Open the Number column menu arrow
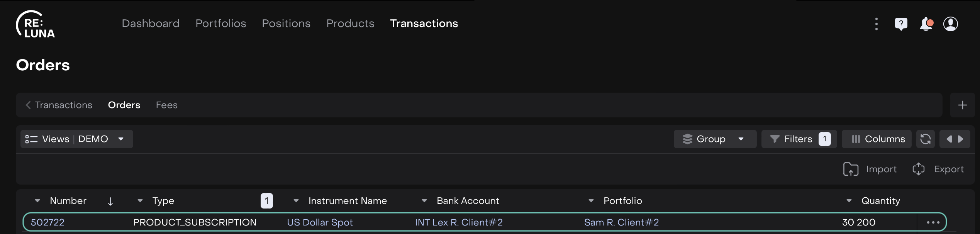 pos(37,201)
